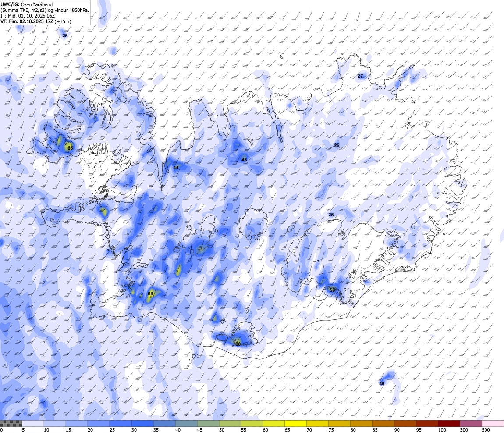Click the map peak value label 68

[150, 293]
